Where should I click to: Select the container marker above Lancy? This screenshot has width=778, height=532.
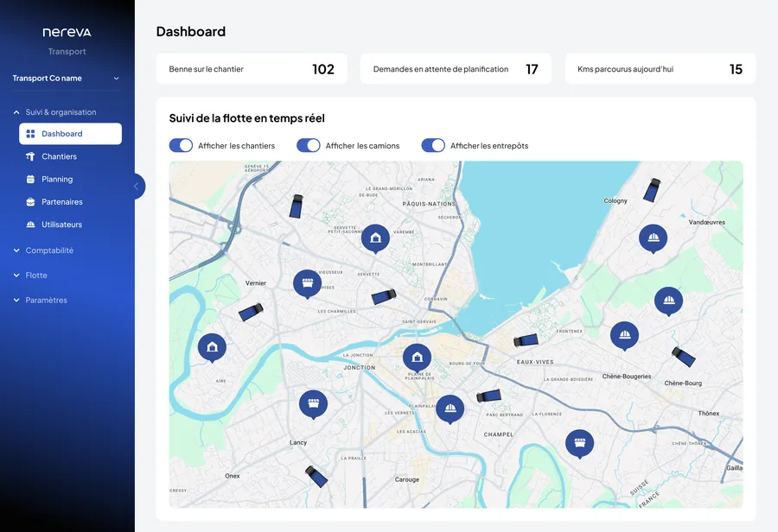point(313,404)
